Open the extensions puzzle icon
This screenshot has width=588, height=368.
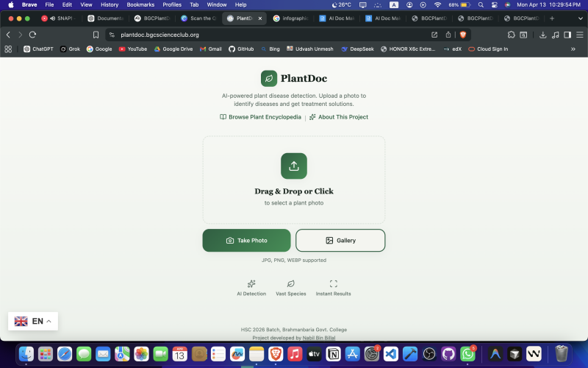(511, 35)
